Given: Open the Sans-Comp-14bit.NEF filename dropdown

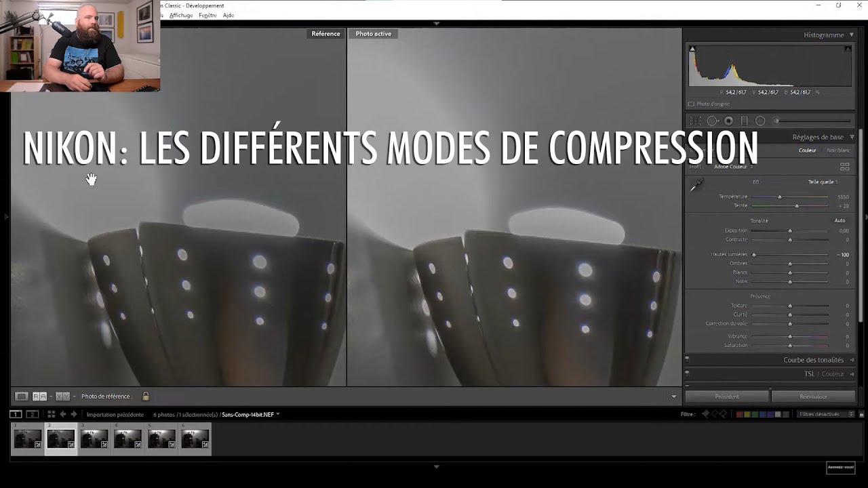Looking at the screenshot, I should pyautogui.click(x=250, y=414).
